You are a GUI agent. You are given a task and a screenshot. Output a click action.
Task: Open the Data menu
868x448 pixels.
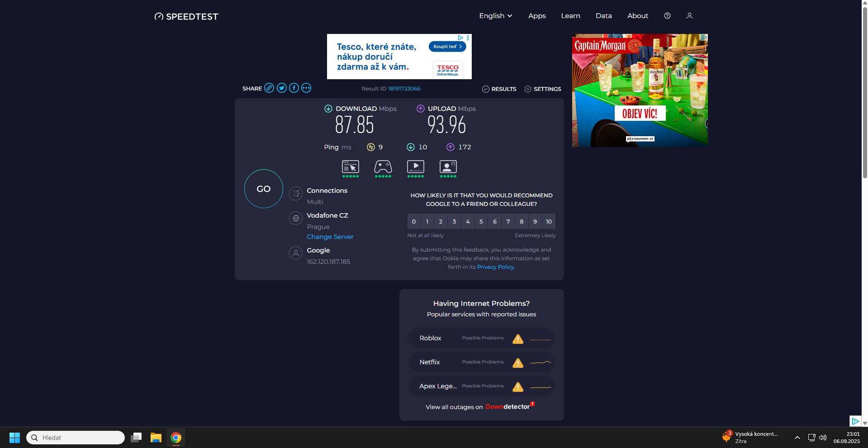pyautogui.click(x=603, y=15)
